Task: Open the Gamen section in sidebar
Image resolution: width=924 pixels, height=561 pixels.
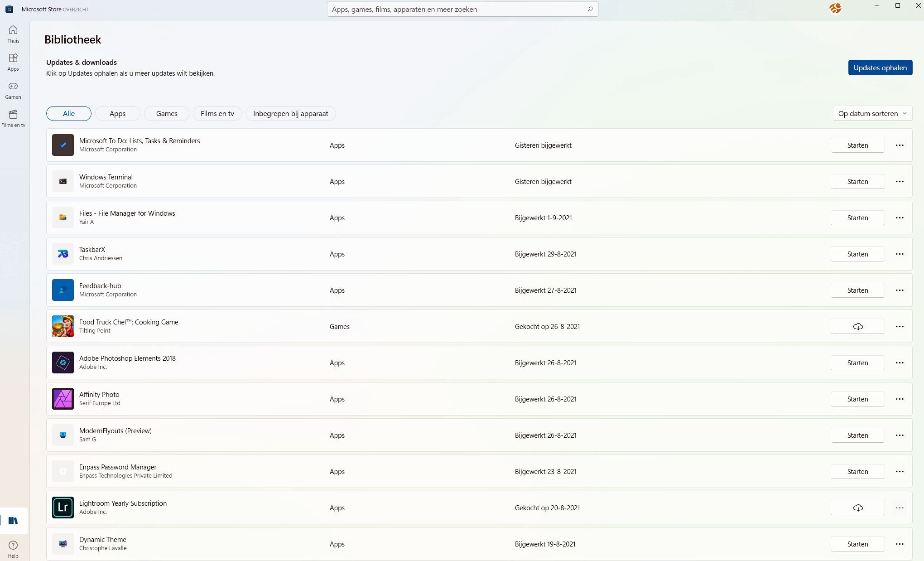Action: click(13, 90)
